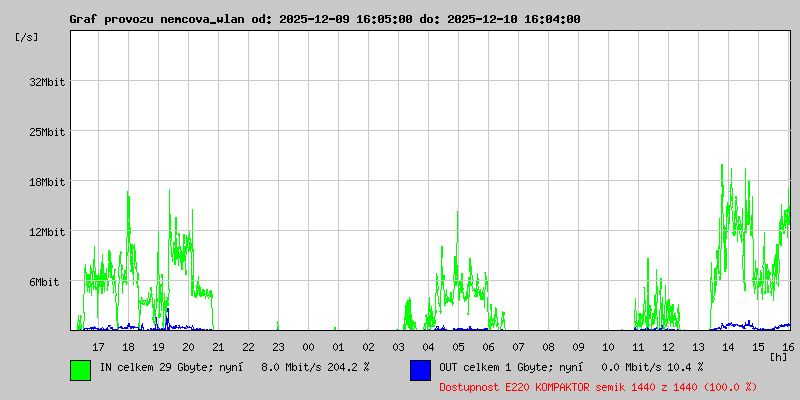Click the IN '8.0 Mbit/s 204.2 %' value
The image size is (800, 400).
315,367
